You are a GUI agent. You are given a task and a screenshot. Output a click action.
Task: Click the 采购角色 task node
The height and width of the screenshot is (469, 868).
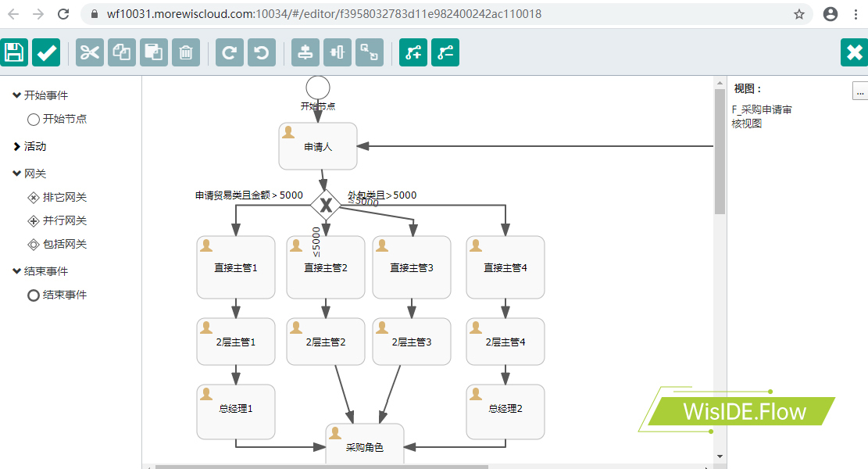pyautogui.click(x=365, y=444)
